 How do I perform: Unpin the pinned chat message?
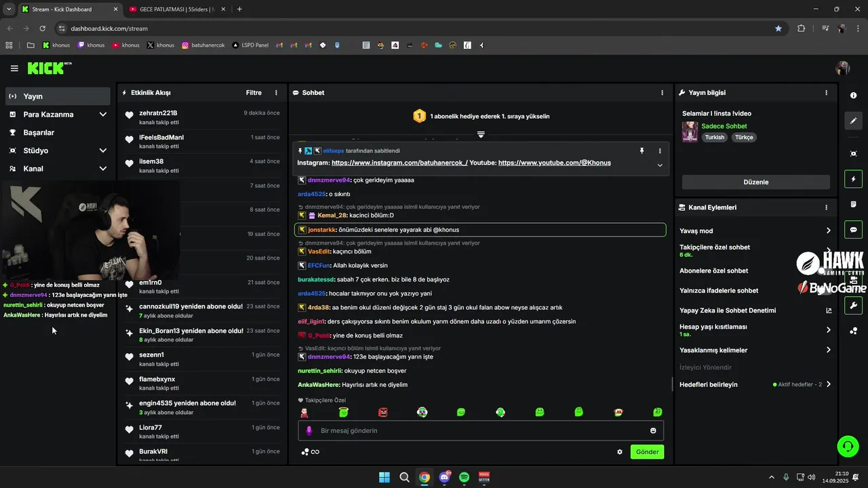click(642, 151)
